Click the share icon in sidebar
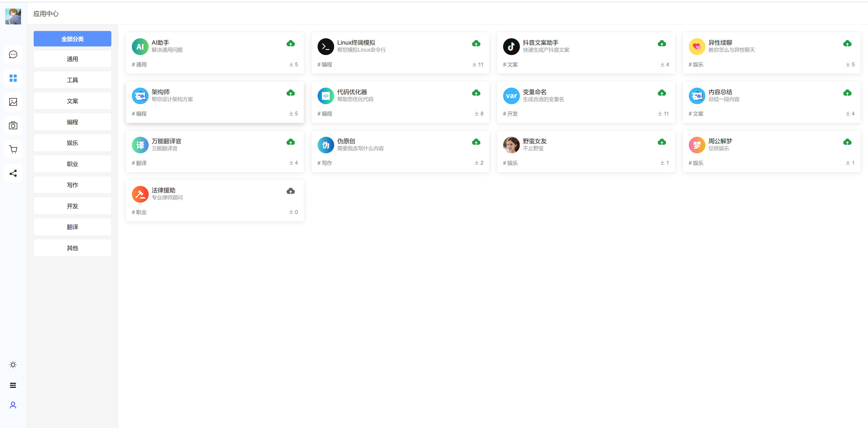This screenshot has width=868, height=428. [13, 173]
